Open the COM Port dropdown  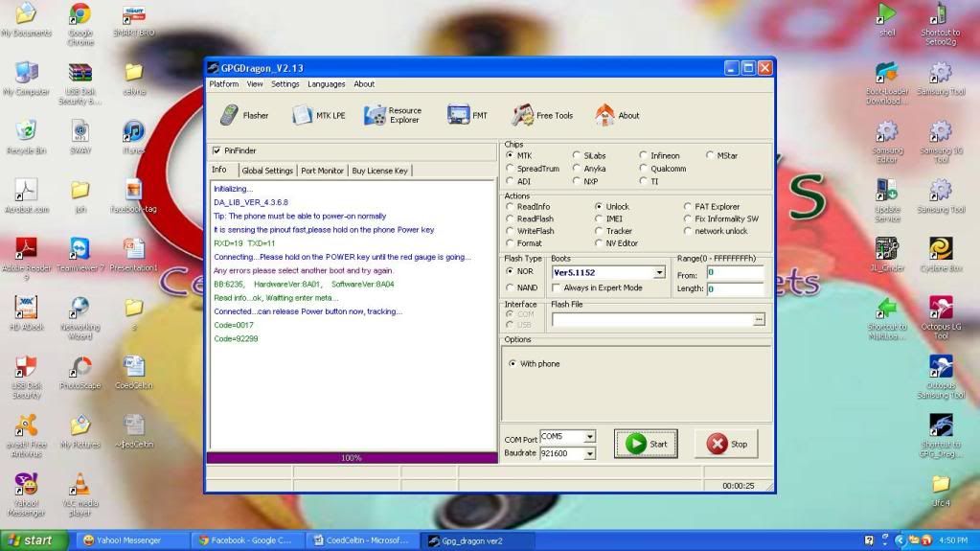(589, 437)
